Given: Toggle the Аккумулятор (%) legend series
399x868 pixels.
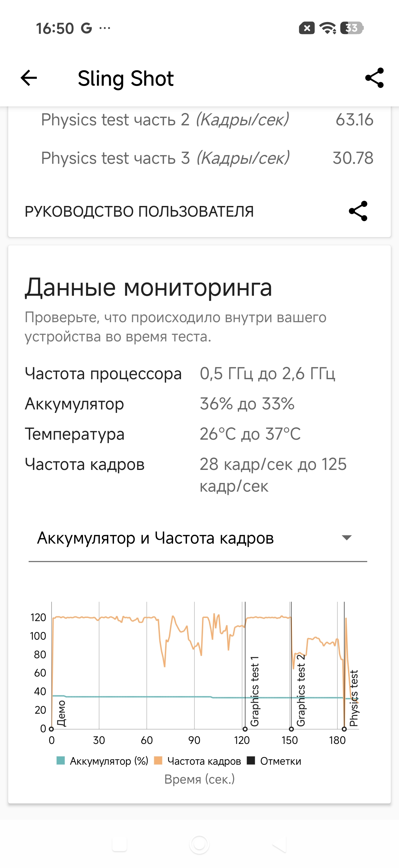Looking at the screenshot, I should click(x=109, y=761).
